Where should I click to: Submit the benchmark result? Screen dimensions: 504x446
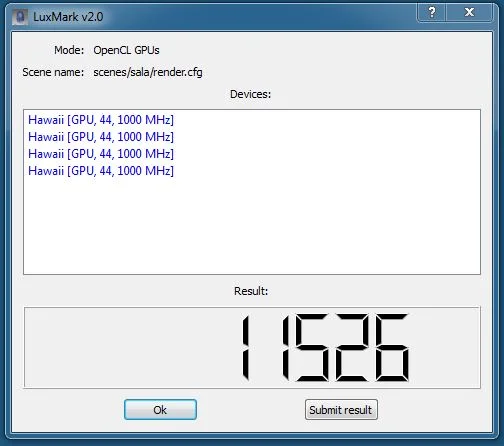(341, 409)
